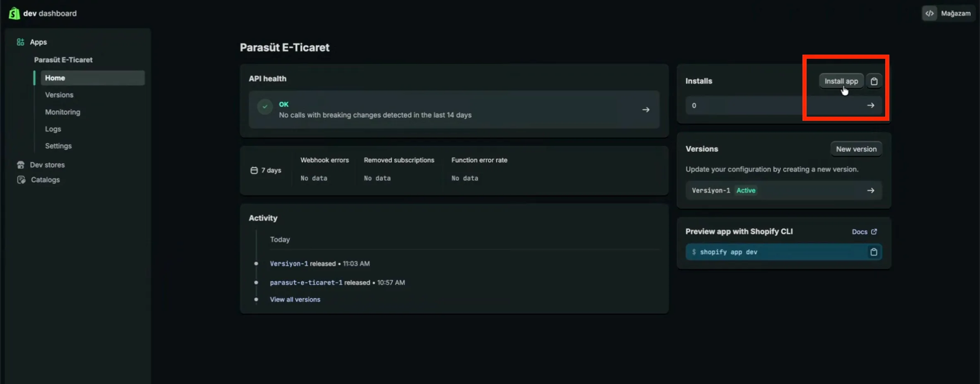
Task: Click the Shopify bag logo
Action: click(14, 13)
